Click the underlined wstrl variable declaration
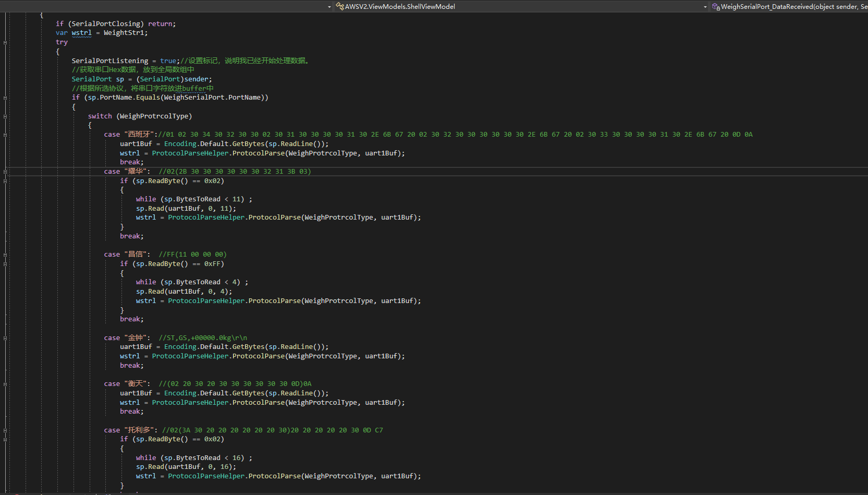This screenshot has width=868, height=495. tap(82, 33)
